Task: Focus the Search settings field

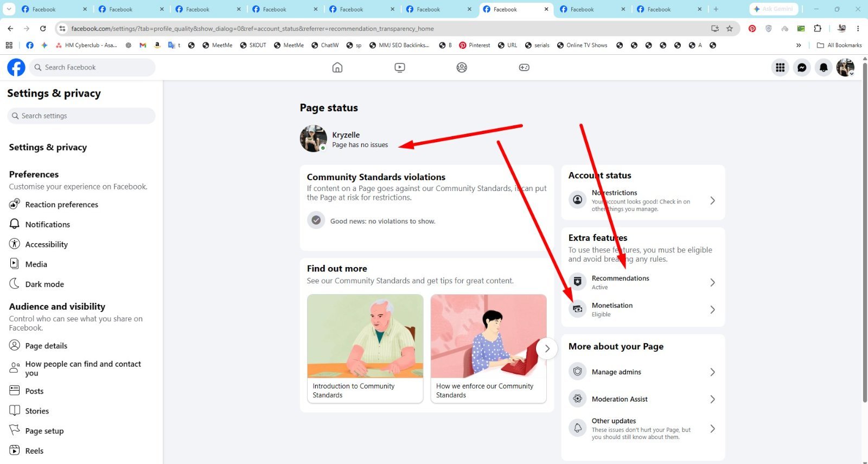Action: [x=81, y=116]
